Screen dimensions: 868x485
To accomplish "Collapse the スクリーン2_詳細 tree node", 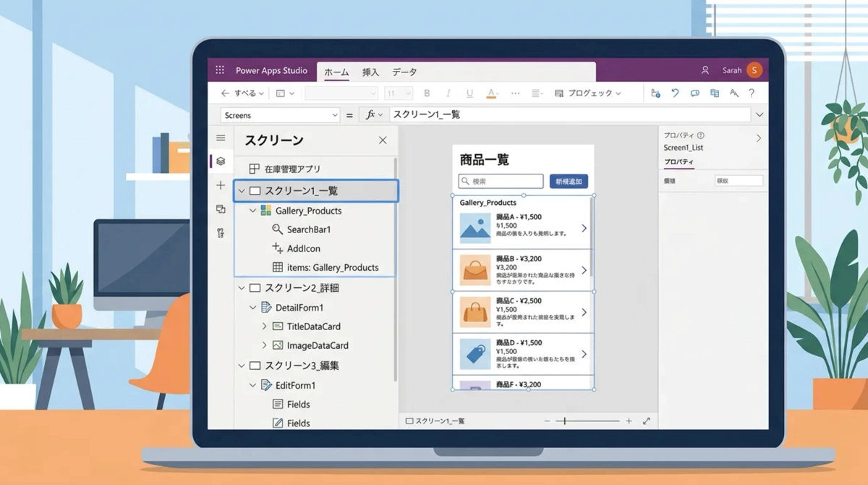I will coord(242,288).
